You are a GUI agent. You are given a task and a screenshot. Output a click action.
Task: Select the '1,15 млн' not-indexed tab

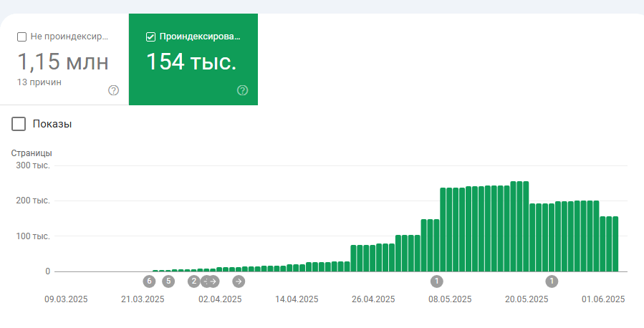coord(64,59)
